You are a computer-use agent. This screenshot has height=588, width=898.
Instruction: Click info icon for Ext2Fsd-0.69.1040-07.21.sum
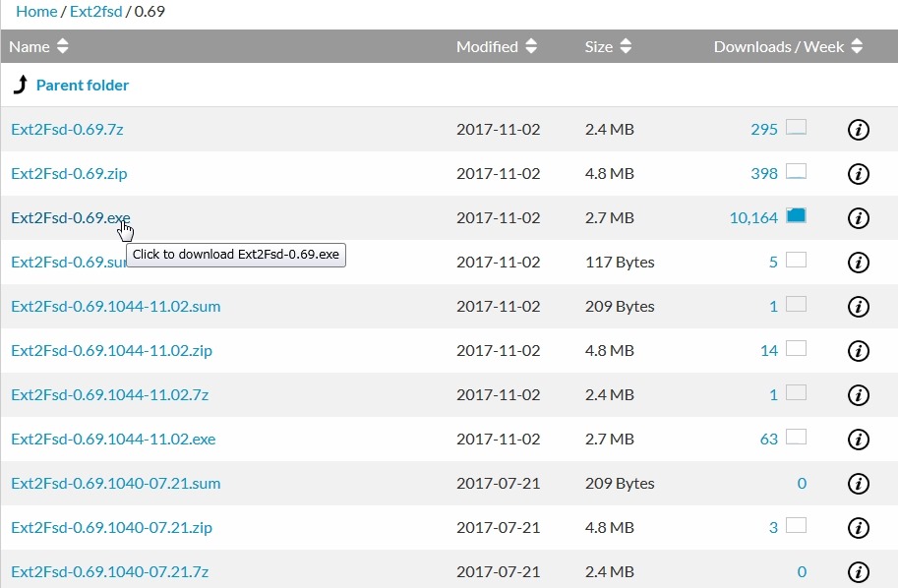click(x=858, y=483)
